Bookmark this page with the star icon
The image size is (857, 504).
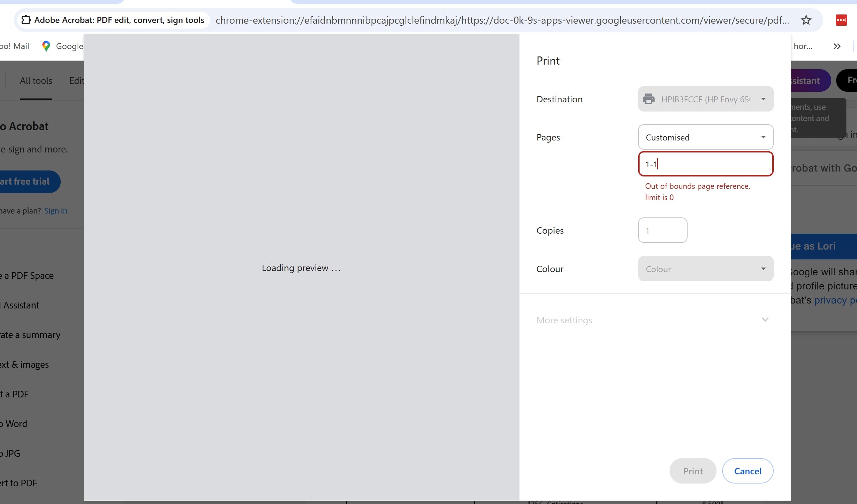(x=806, y=20)
